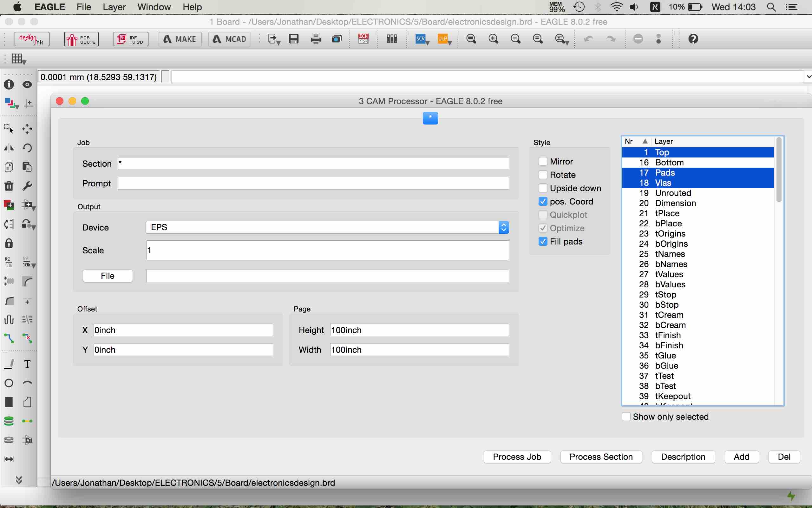Switch to schematic with SCH/BRD icon
Image resolution: width=812 pixels, height=508 pixels.
point(363,39)
